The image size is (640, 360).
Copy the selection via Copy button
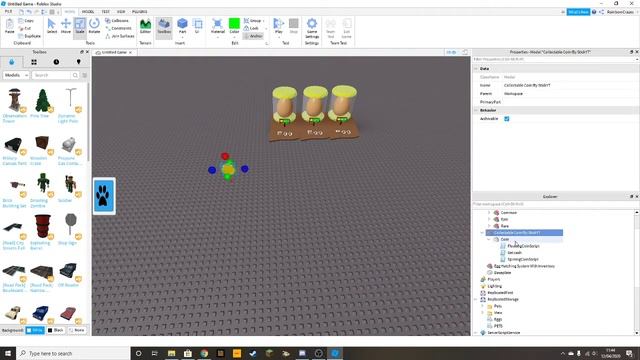click(x=26, y=20)
